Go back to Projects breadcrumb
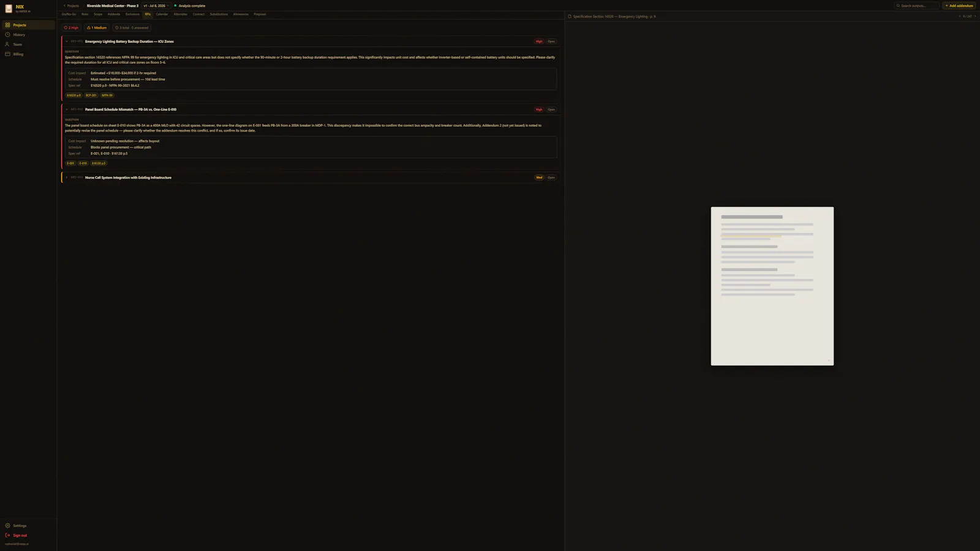Image resolution: width=980 pixels, height=551 pixels. coord(72,6)
